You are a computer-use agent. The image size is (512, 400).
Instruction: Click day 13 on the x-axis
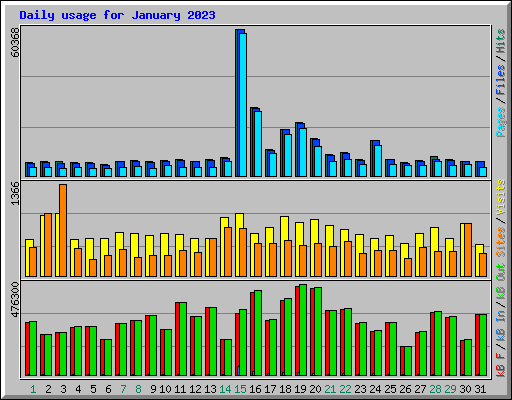coord(210,389)
